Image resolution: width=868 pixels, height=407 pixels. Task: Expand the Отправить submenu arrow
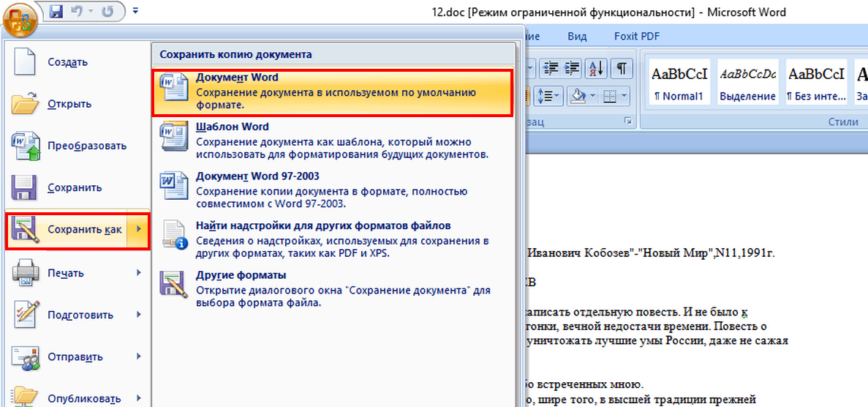click(x=138, y=357)
